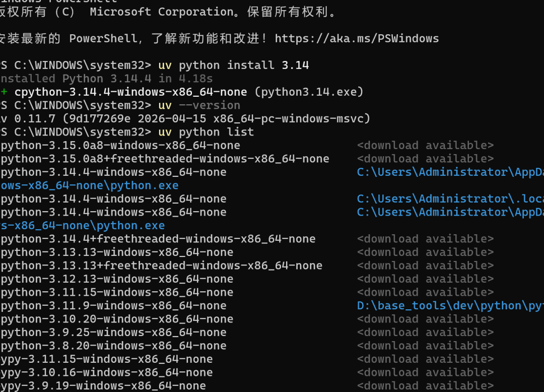Click the 'uv python list' command text
The width and height of the screenshot is (544, 392).
coord(206,132)
